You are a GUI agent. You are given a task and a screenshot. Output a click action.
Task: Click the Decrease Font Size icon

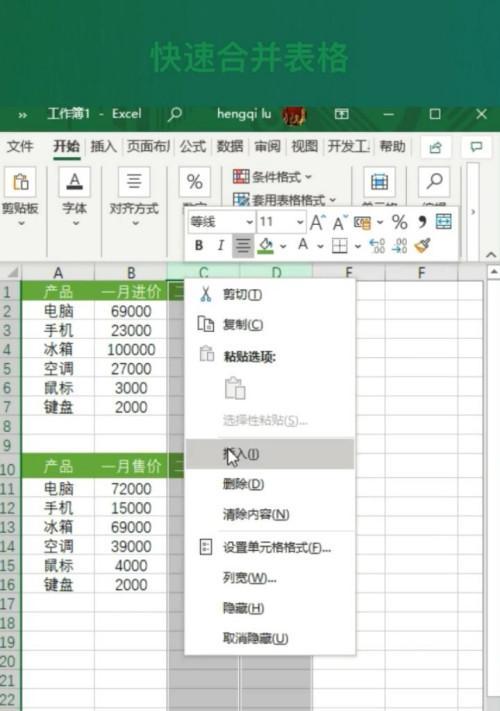pyautogui.click(x=340, y=222)
